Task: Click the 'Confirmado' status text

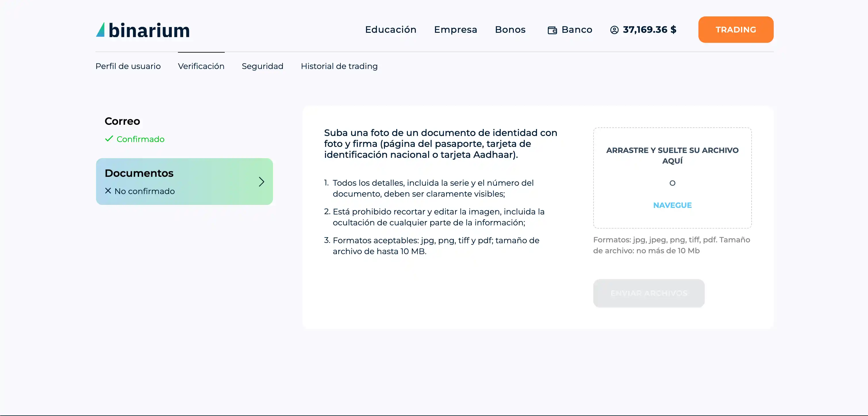Action: click(141, 139)
